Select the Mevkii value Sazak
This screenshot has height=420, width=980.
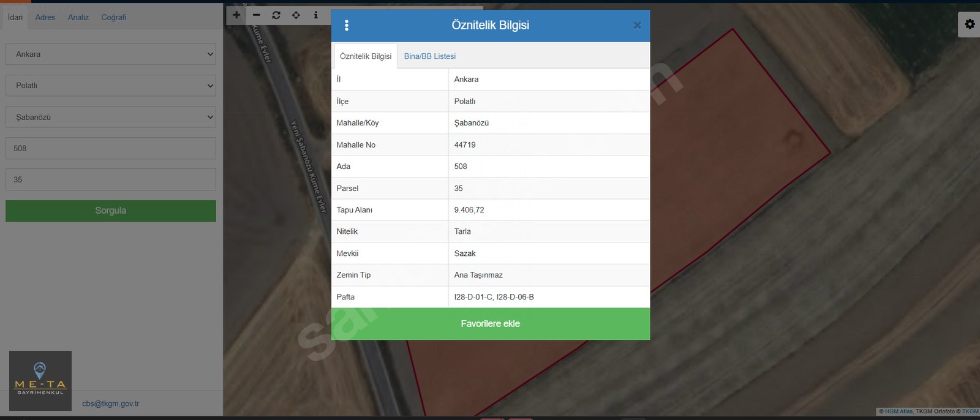[465, 253]
